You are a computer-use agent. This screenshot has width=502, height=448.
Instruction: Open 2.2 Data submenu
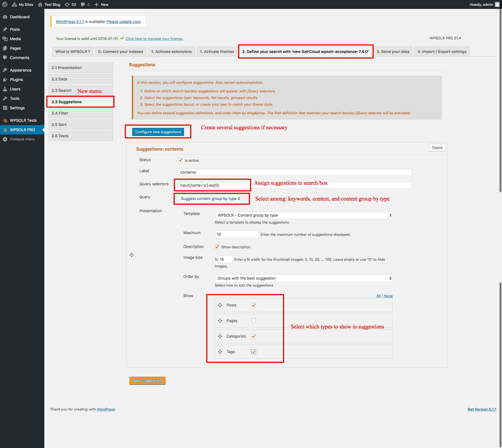[81, 79]
